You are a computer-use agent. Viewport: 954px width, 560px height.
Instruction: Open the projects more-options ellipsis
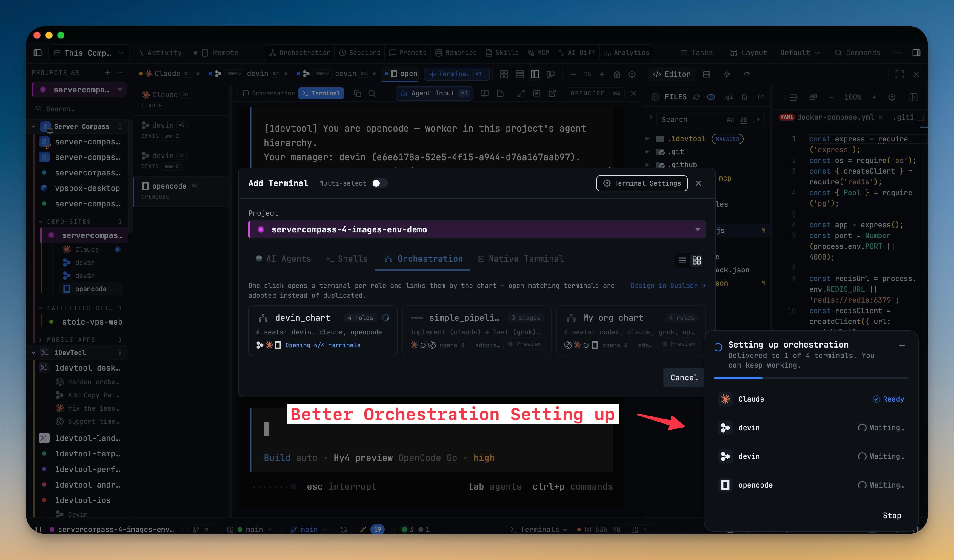pyautogui.click(x=120, y=73)
